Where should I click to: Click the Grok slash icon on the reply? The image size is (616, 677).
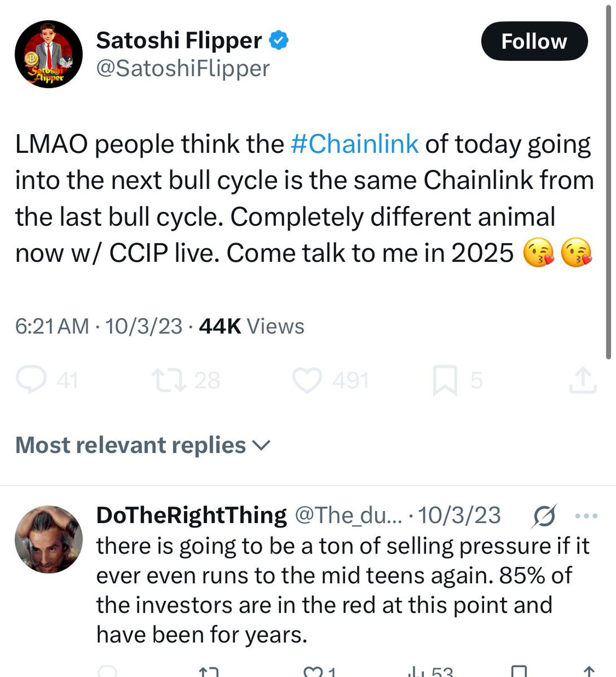(544, 516)
